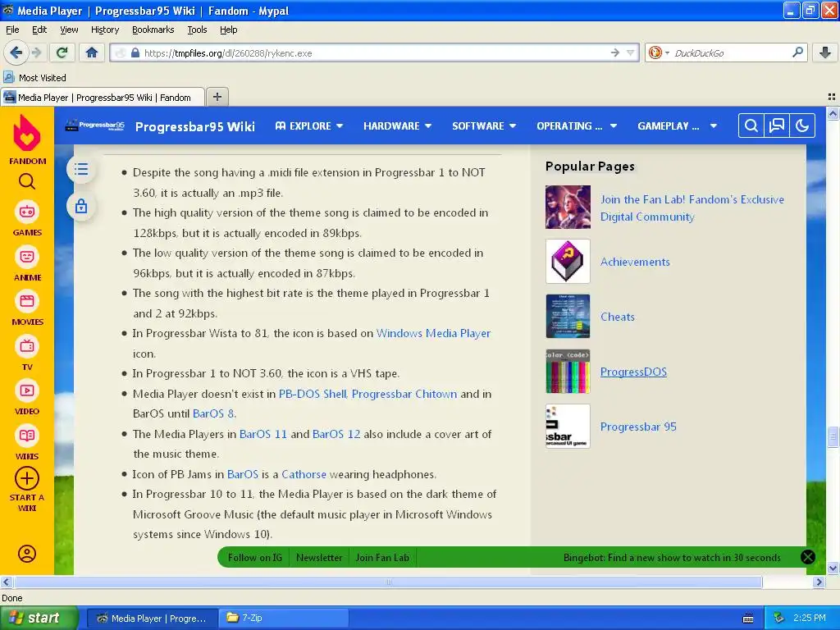Open the address bar history dropdown arrow

(631, 52)
